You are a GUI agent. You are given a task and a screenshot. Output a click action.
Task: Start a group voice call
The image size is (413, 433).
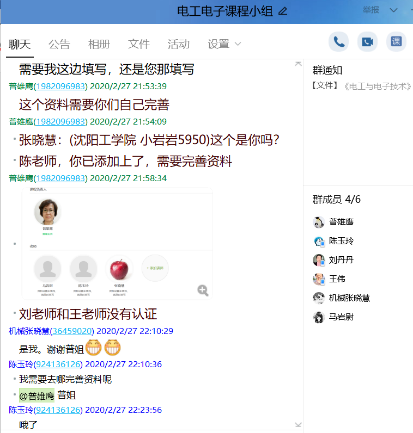(x=339, y=42)
